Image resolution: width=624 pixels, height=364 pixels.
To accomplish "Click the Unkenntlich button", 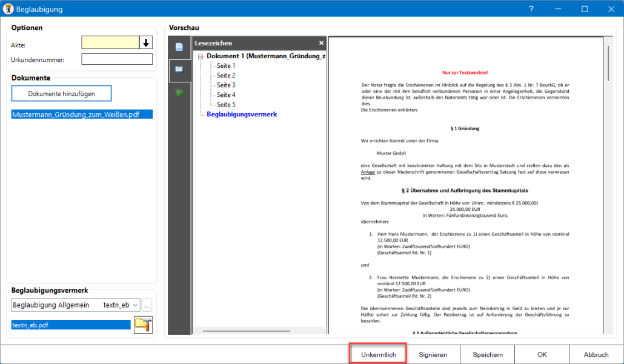I will (378, 354).
